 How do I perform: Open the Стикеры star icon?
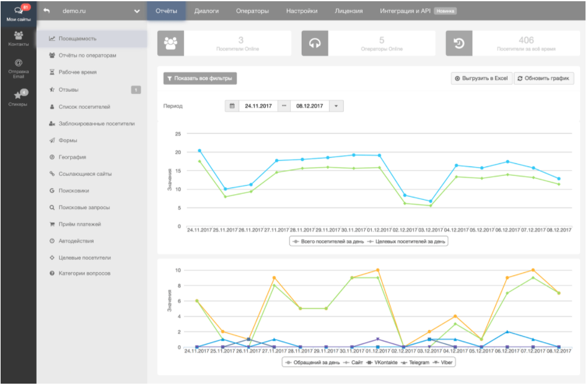pyautogui.click(x=18, y=97)
